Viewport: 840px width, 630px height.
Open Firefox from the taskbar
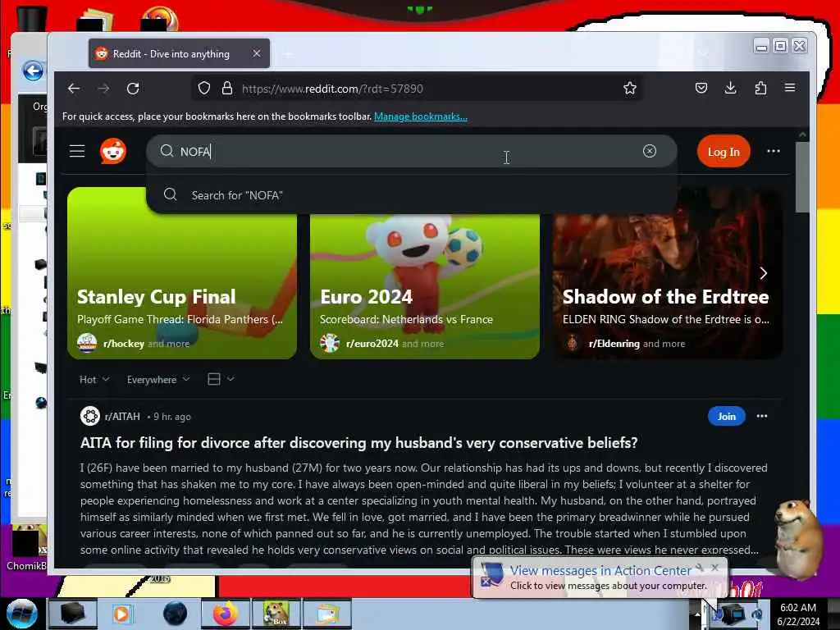click(226, 614)
